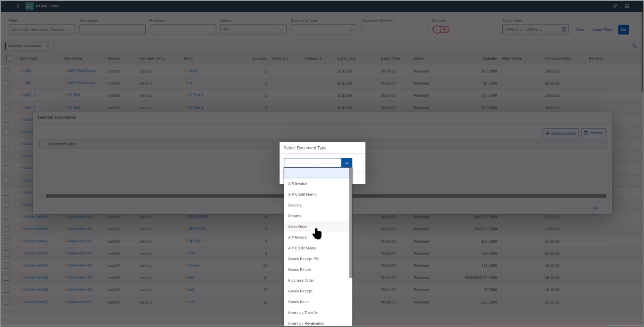Click the back arrow in header
644x327 pixels.
tap(18, 6)
